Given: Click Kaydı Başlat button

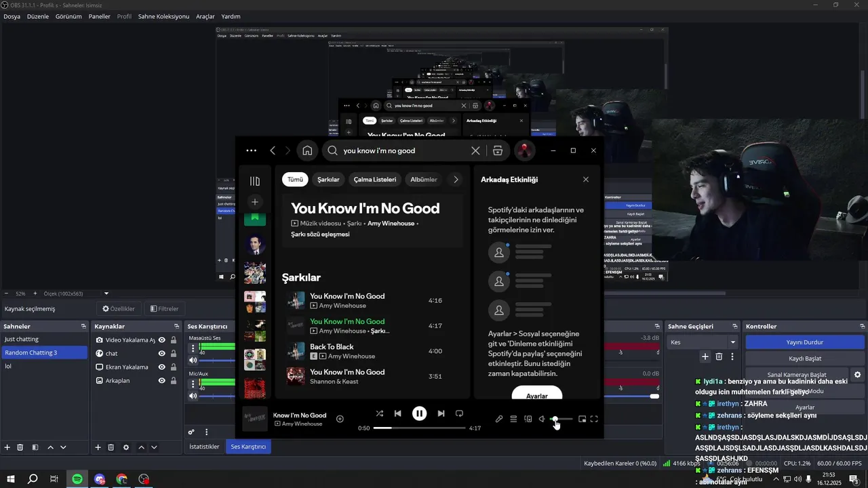Looking at the screenshot, I should click(804, 359).
